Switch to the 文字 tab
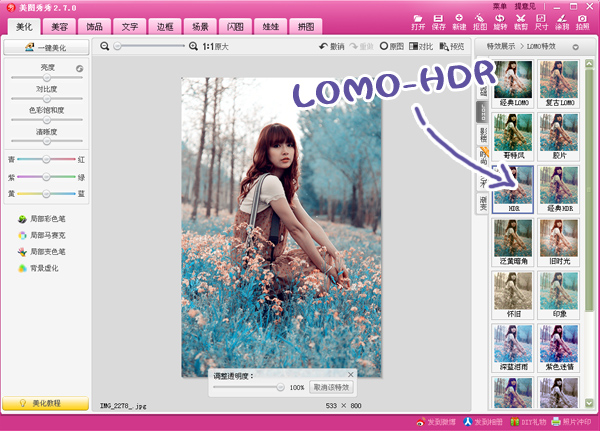 (130, 27)
